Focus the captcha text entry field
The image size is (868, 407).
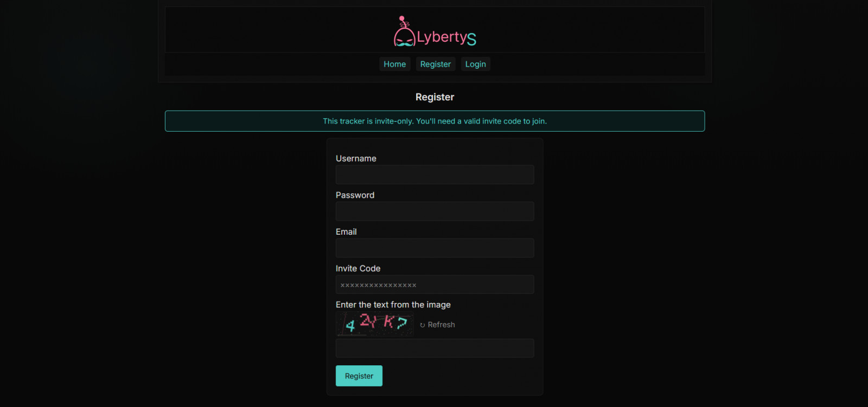coord(435,348)
